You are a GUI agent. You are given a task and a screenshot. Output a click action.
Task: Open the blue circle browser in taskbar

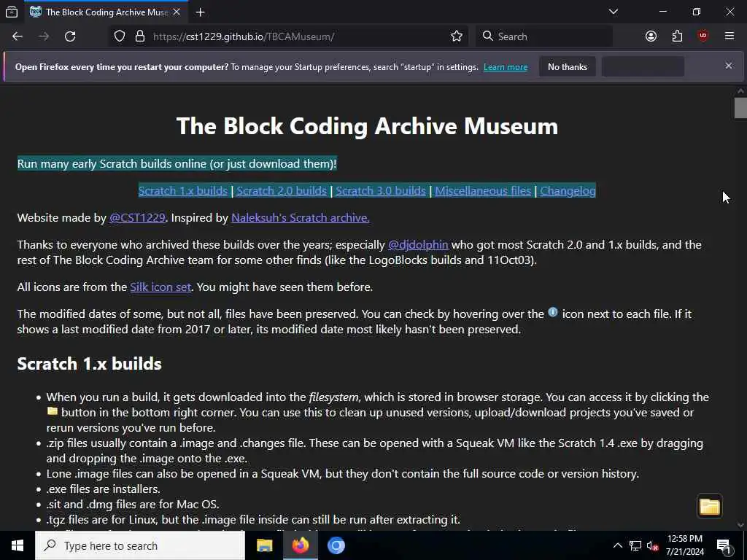click(x=336, y=545)
